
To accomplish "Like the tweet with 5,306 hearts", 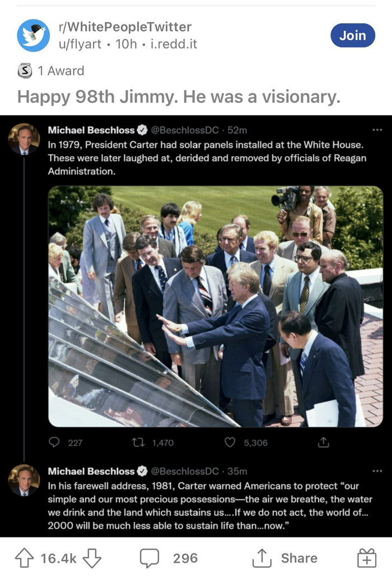I will pyautogui.click(x=230, y=442).
